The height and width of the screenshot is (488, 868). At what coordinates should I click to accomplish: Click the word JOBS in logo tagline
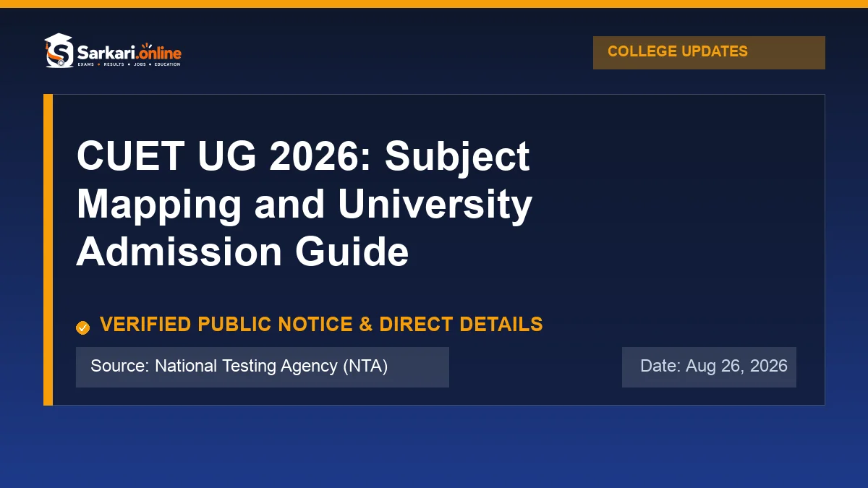pyautogui.click(x=140, y=64)
